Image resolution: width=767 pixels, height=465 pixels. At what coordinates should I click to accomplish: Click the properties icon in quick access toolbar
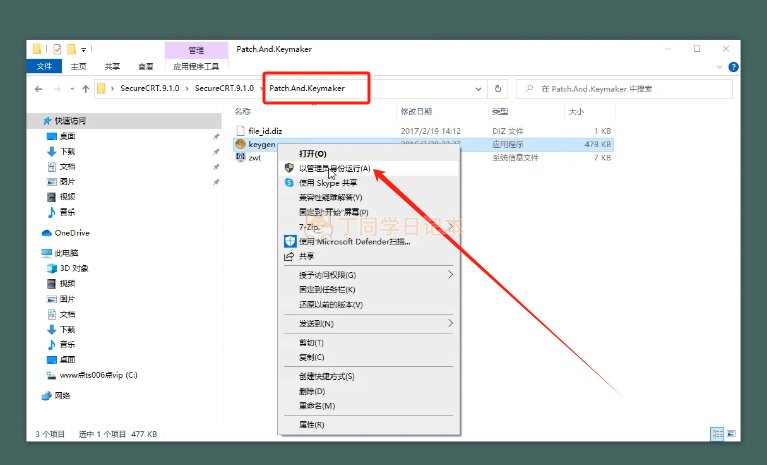click(57, 49)
